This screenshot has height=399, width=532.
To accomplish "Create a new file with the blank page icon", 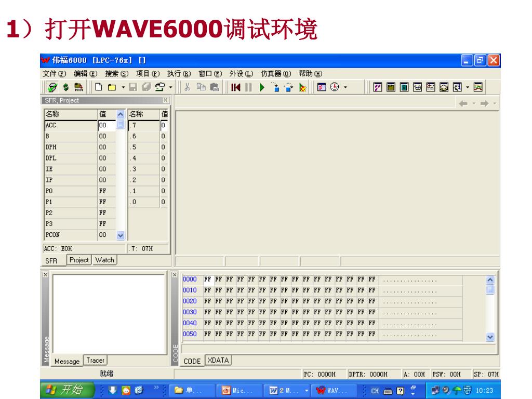I will 98,87.
